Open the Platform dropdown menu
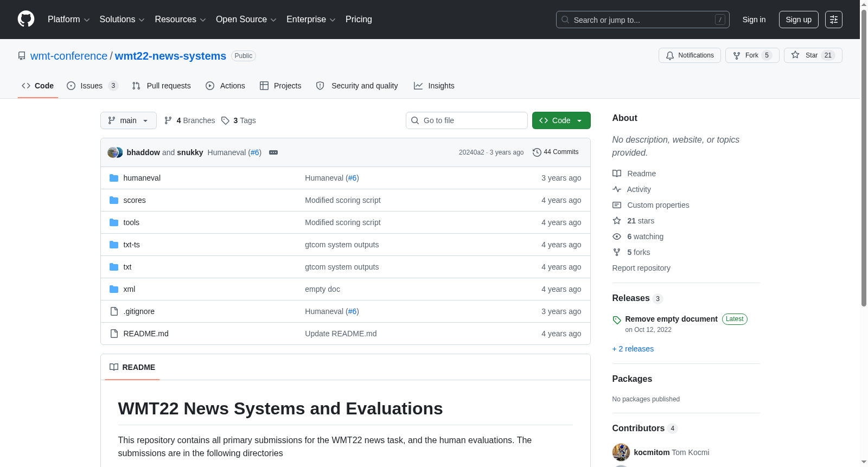The width and height of the screenshot is (868, 467). point(69,20)
